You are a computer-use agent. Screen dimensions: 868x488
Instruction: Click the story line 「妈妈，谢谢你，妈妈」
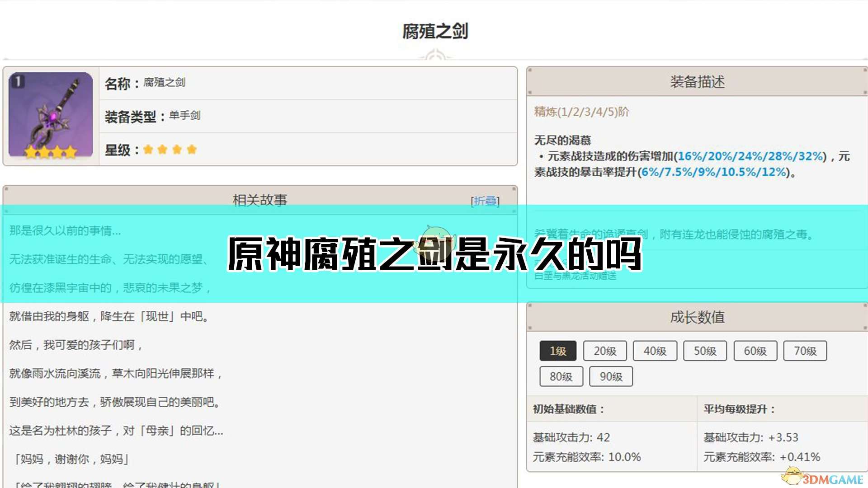pos(71,459)
